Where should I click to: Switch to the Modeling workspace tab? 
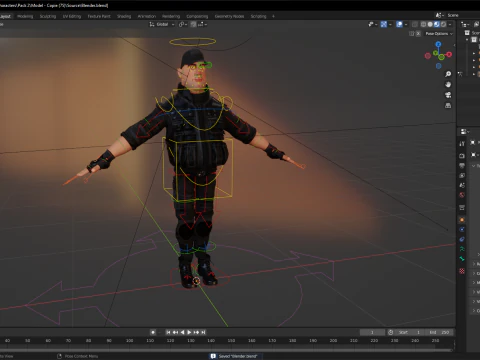pyautogui.click(x=25, y=16)
